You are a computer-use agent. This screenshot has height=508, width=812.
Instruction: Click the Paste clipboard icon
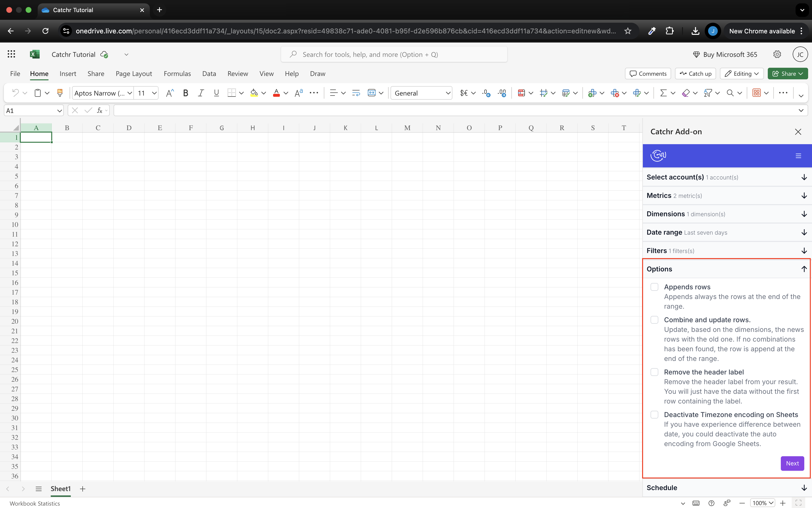(x=38, y=93)
